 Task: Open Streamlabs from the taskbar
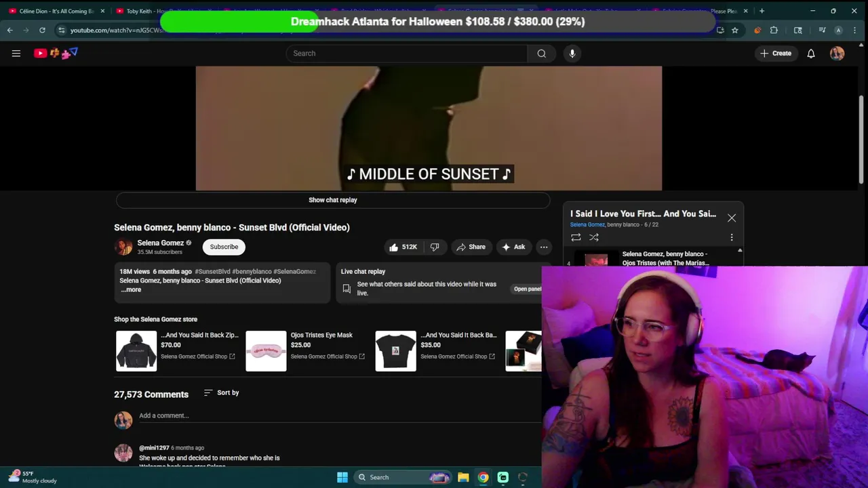[x=503, y=477]
